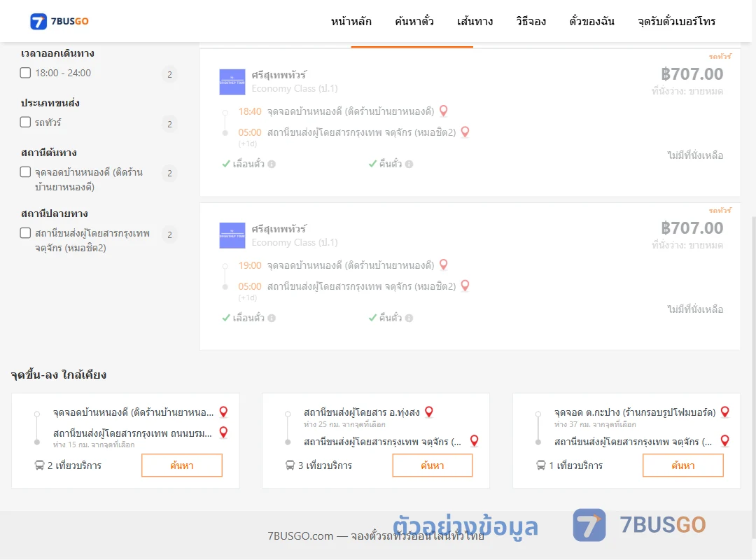The width and height of the screenshot is (756, 560).
Task: Click ศรีสุเทพทัวร์ operator logo on 19:00 trip
Action: click(x=232, y=235)
